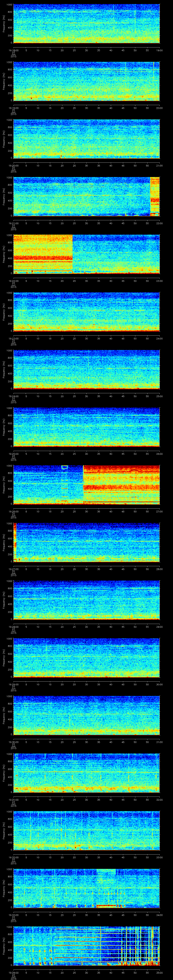The width and height of the screenshot is (173, 980).
Task: Click the short 25:00 axis end label
Action: tap(159, 396)
